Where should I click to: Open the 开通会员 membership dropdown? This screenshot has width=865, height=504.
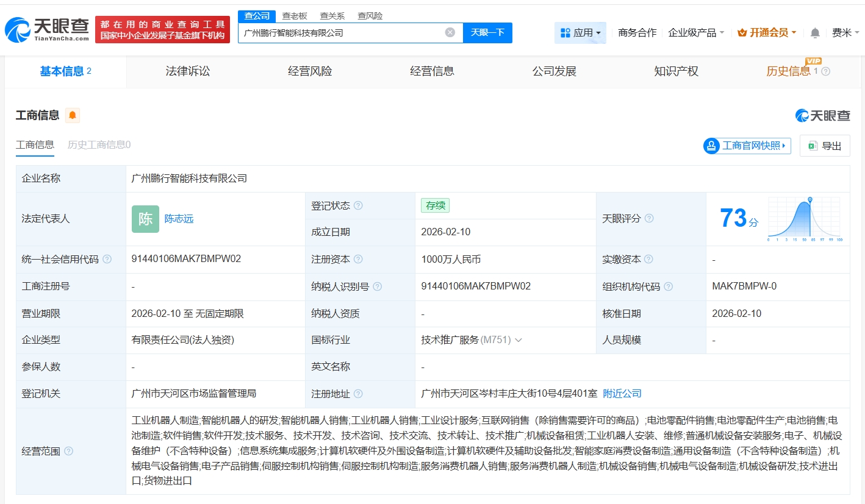(767, 33)
